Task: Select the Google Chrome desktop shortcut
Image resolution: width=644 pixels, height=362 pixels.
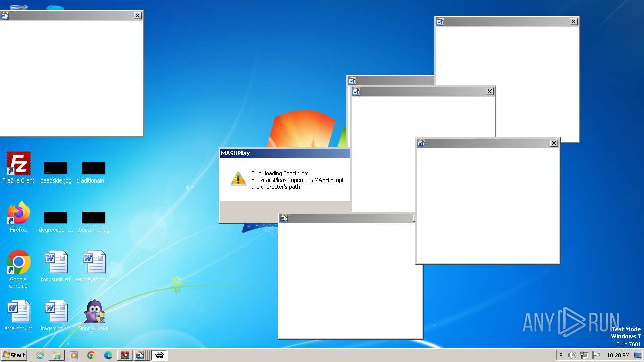Action: tap(18, 269)
